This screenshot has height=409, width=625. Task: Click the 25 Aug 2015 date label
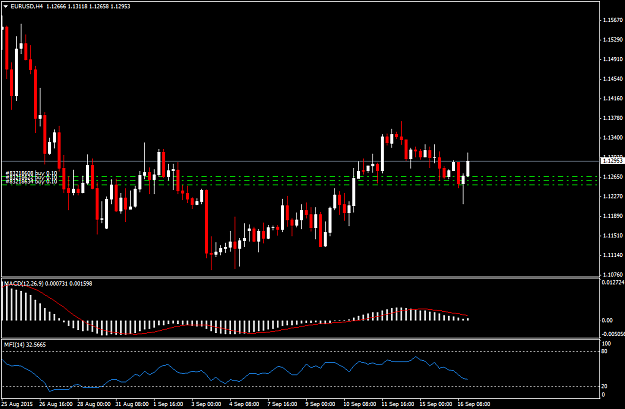coord(16,404)
